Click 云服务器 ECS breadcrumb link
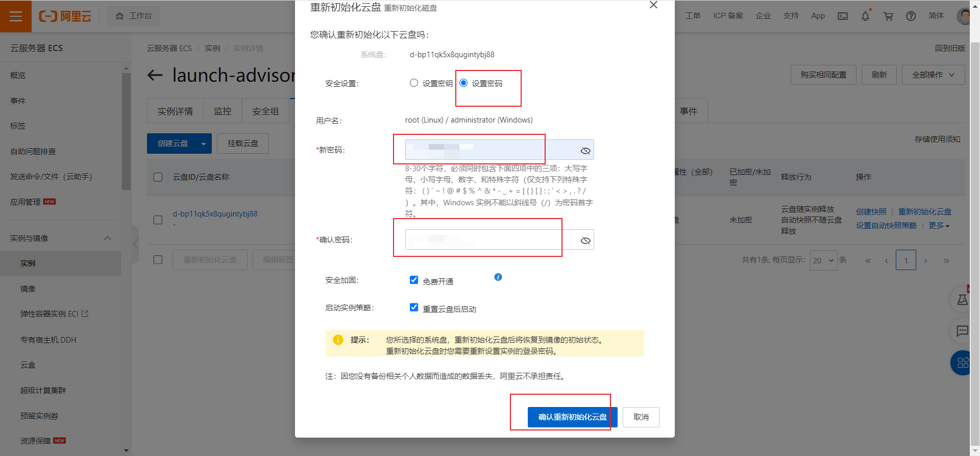Image resolution: width=980 pixels, height=456 pixels. 169,49
